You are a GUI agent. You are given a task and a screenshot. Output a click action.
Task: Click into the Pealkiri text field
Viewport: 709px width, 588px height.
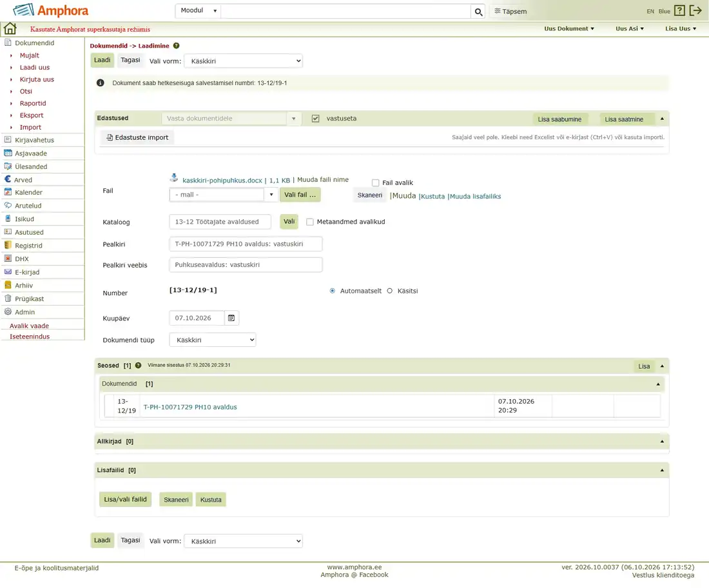246,244
